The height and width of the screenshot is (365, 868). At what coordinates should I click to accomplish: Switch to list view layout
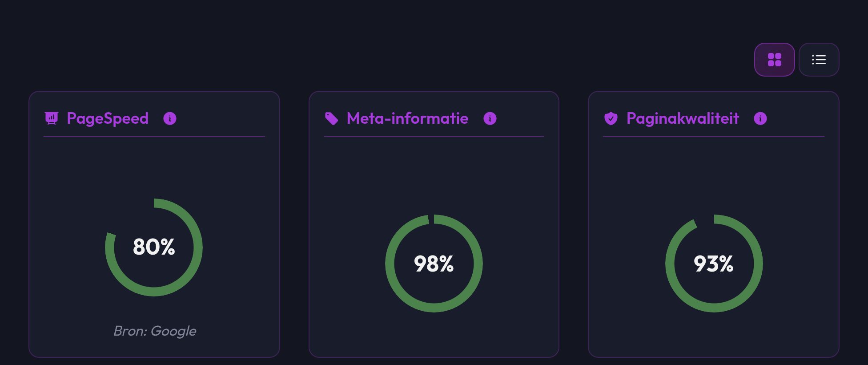(819, 60)
